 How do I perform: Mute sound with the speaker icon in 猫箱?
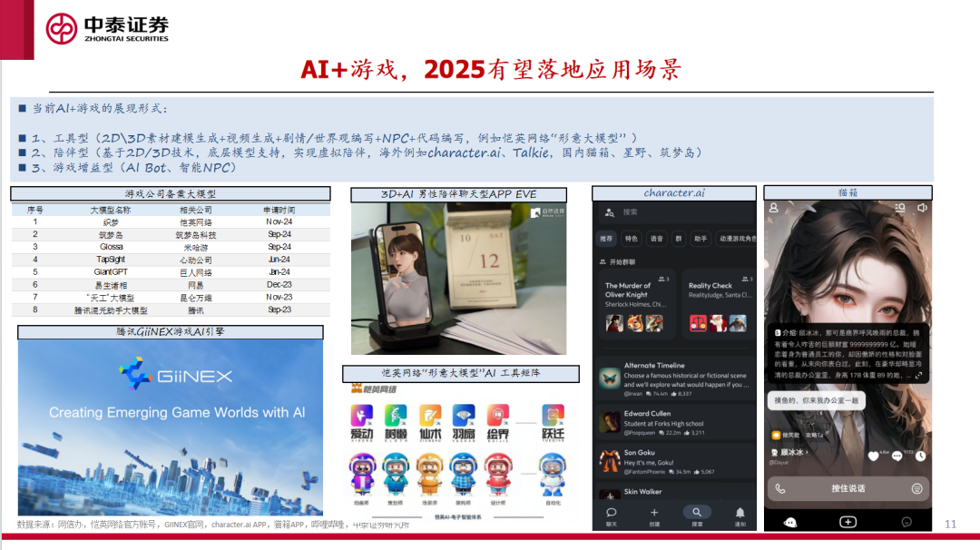[922, 208]
